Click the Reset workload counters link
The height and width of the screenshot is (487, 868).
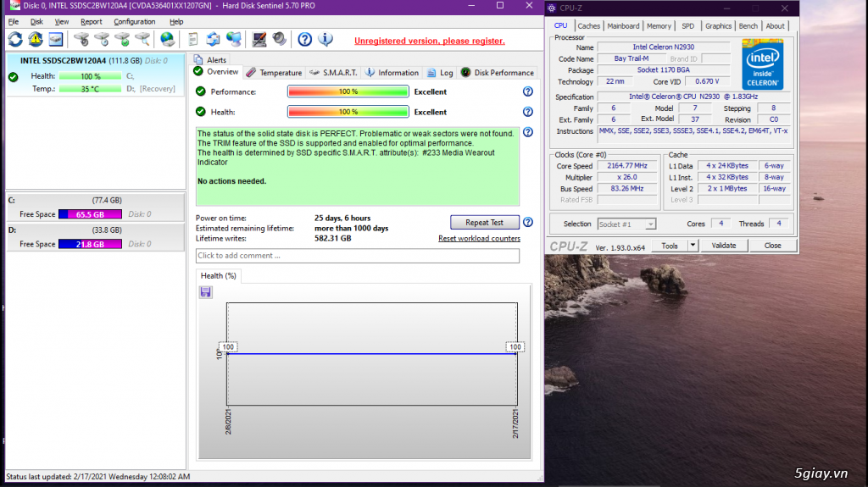[x=480, y=239]
